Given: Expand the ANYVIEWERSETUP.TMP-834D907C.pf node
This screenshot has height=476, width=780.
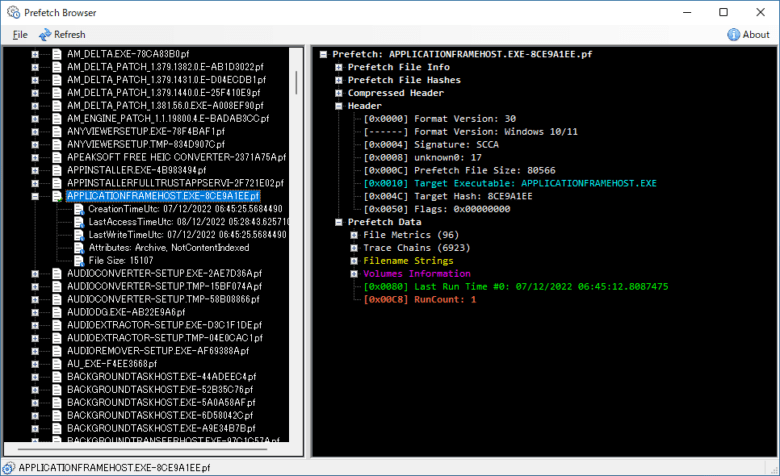Looking at the screenshot, I should pos(35,144).
